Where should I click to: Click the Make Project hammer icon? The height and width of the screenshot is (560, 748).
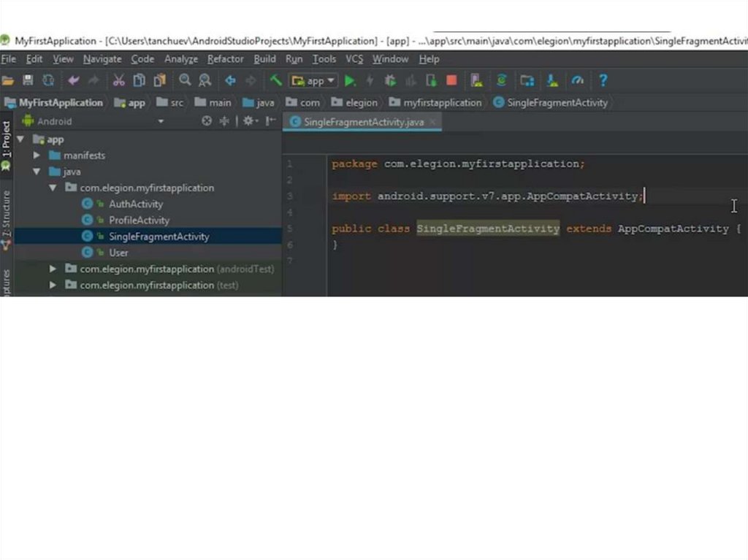275,80
